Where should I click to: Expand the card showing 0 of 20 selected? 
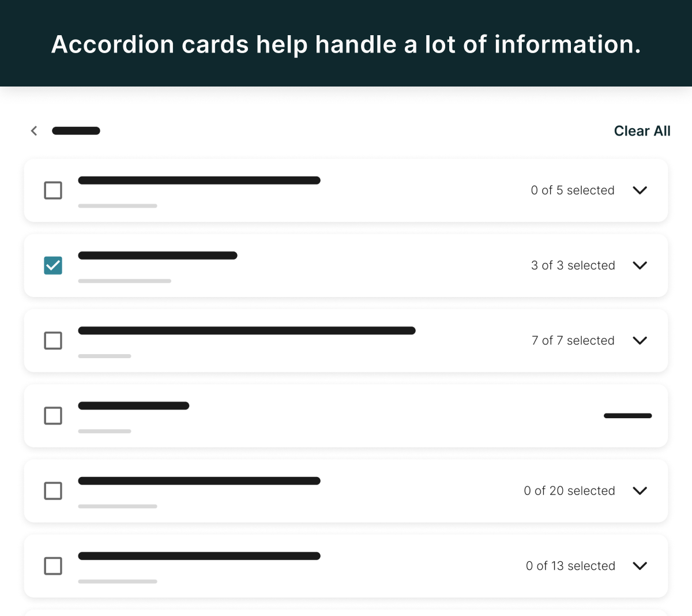tap(640, 491)
